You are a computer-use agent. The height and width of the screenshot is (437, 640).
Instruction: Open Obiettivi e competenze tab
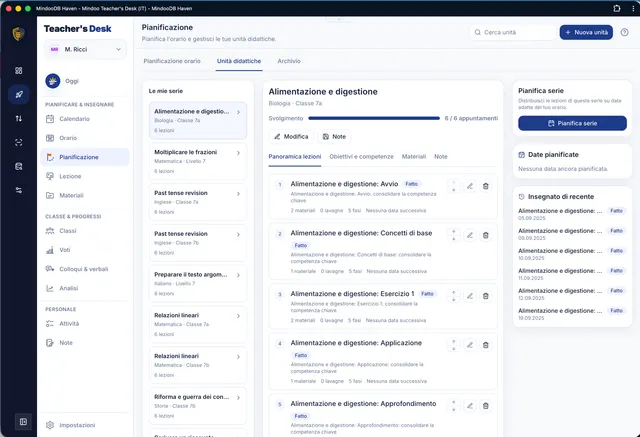coord(361,157)
